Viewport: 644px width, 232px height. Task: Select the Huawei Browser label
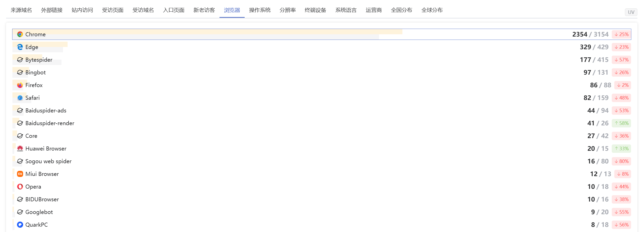(x=46, y=148)
